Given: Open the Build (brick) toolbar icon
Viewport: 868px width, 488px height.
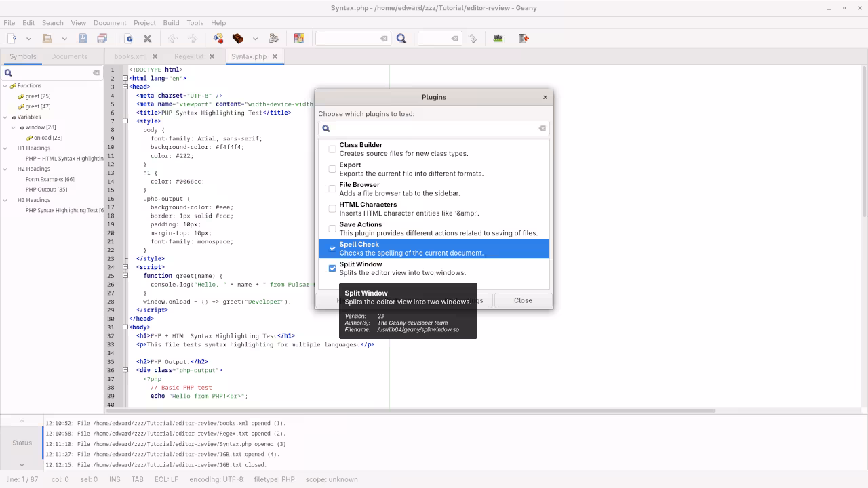Looking at the screenshot, I should [238, 39].
